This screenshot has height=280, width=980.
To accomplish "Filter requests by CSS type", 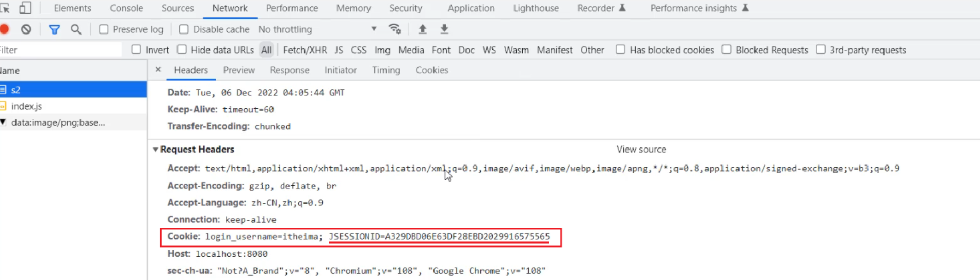I will coord(359,50).
